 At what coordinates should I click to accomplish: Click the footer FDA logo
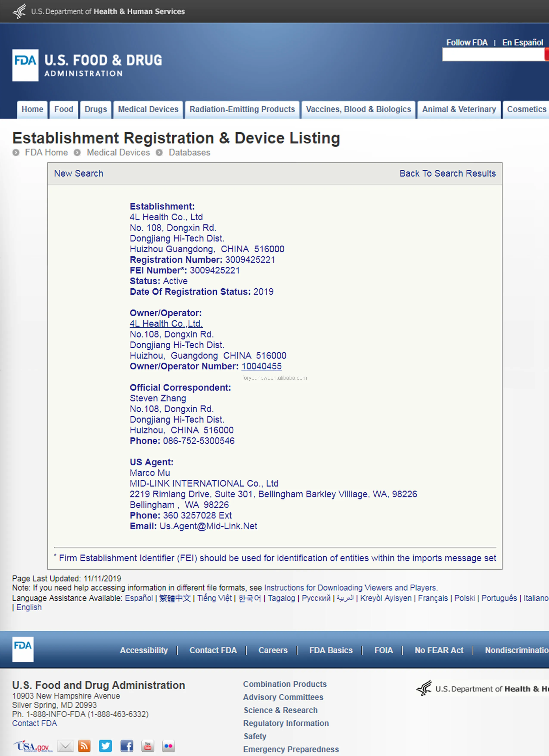tap(23, 649)
